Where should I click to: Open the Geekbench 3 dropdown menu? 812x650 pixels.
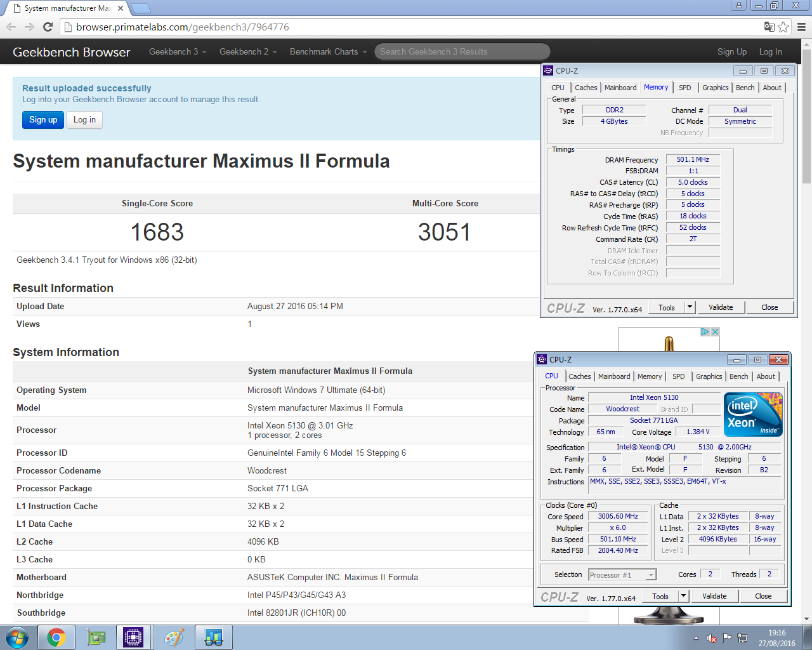click(x=178, y=51)
